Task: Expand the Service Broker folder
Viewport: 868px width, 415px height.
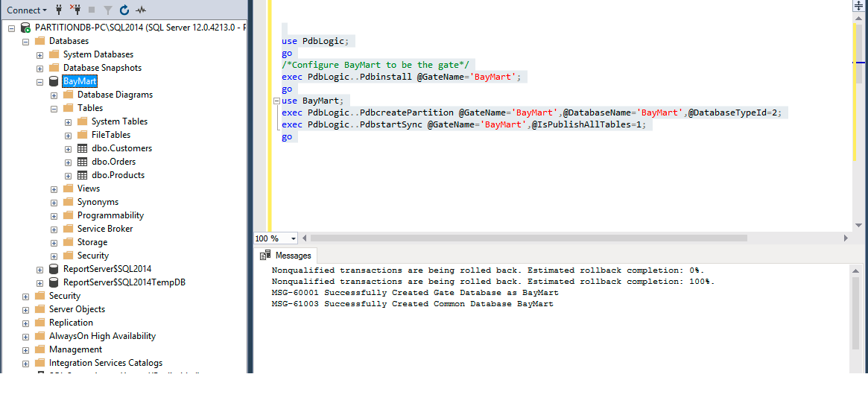Action: 54,229
